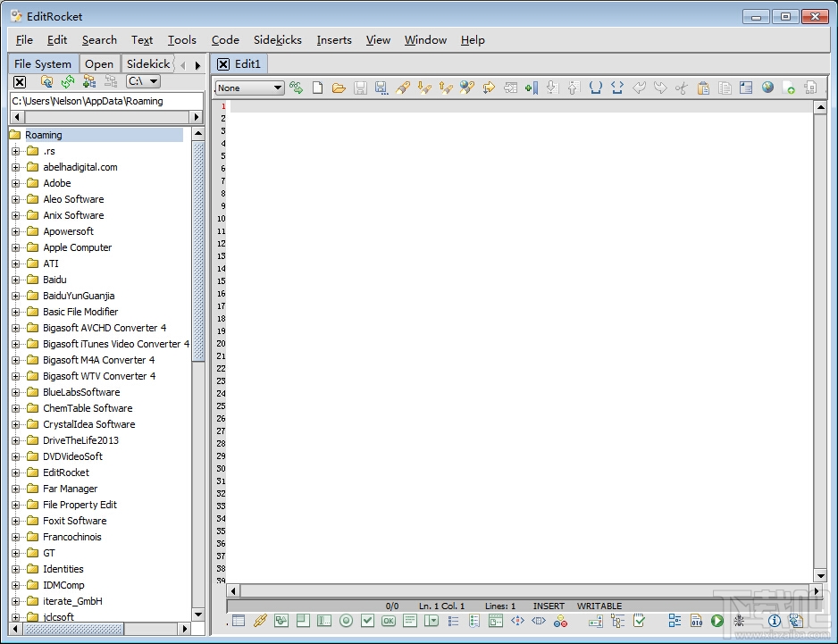Click the globe web browser icon
The image size is (838, 644).
767,88
